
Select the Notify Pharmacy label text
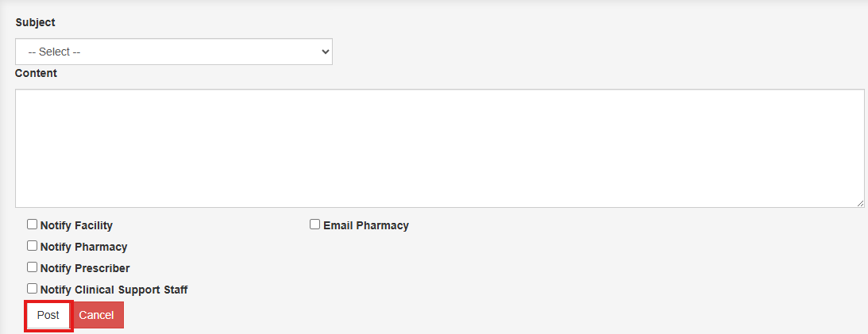click(83, 247)
